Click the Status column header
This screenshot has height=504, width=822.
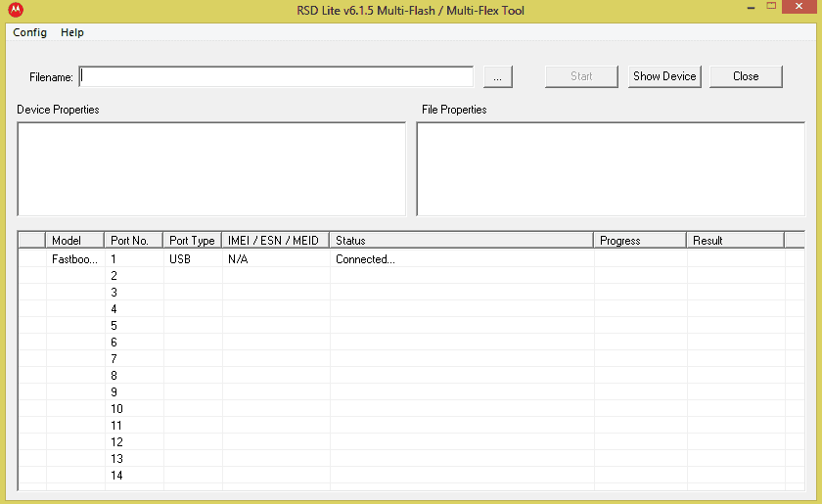(461, 240)
